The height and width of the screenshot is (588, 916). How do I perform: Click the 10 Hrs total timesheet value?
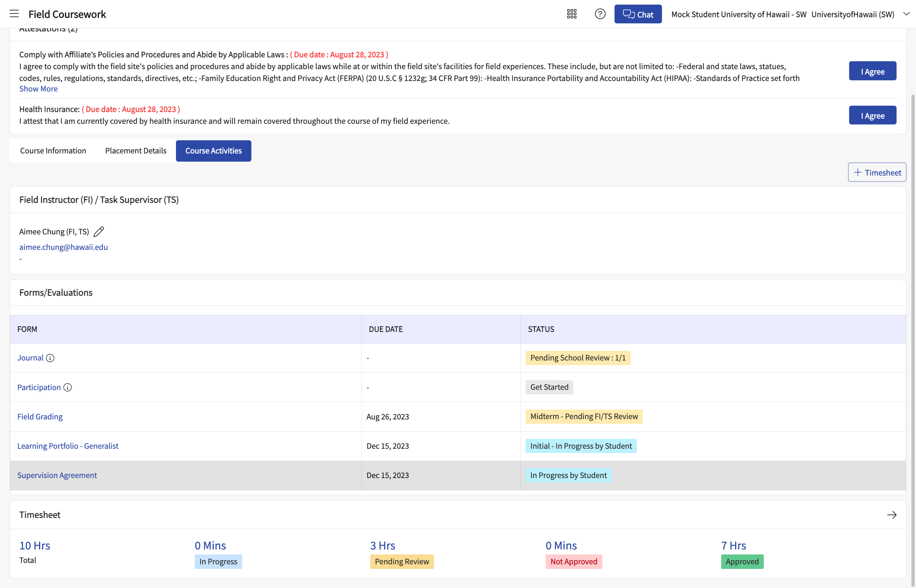(x=35, y=546)
